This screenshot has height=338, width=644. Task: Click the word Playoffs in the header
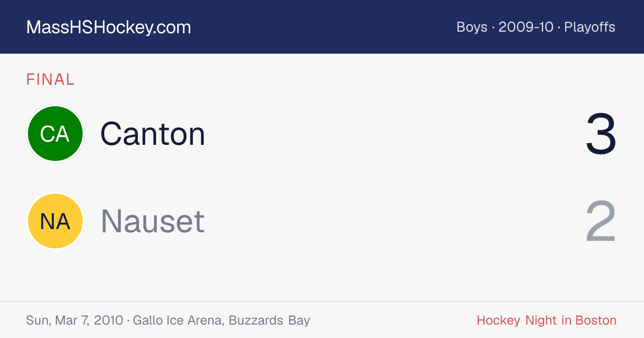coord(590,27)
